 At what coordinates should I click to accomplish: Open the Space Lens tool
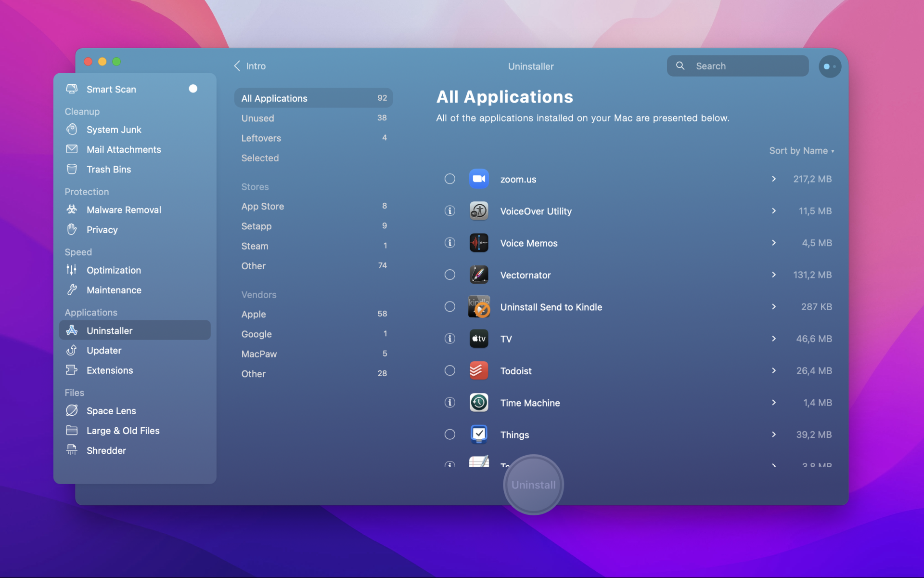[111, 410]
